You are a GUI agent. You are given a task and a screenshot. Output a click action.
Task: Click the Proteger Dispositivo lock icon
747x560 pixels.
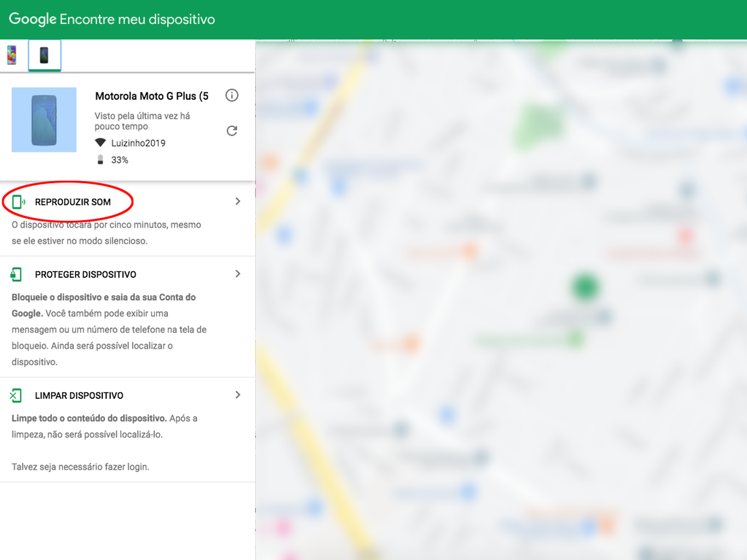(x=16, y=274)
